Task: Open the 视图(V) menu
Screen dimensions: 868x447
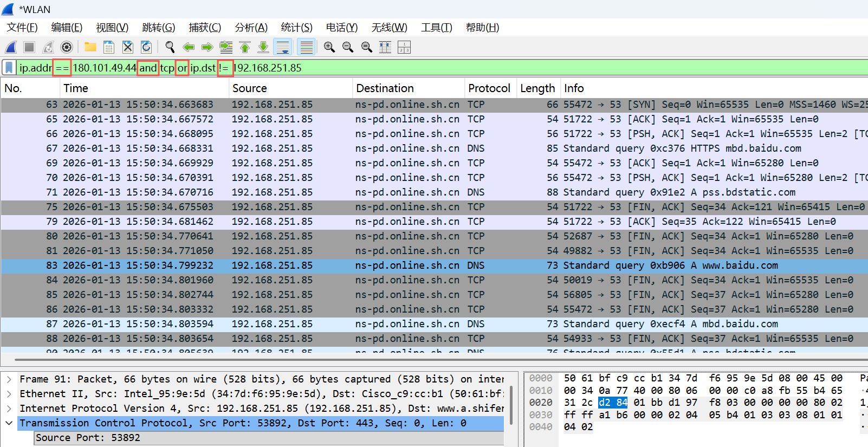Action: click(x=112, y=27)
